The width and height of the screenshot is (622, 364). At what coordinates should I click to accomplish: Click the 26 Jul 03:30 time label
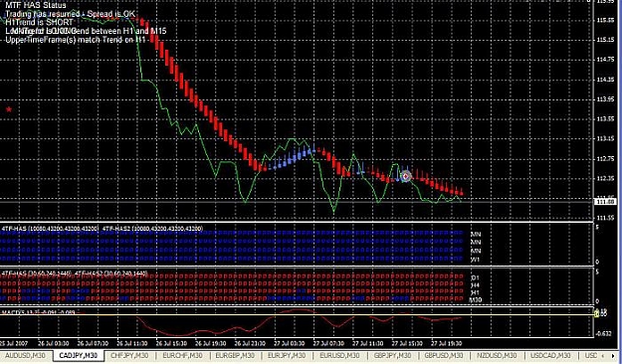(x=54, y=343)
